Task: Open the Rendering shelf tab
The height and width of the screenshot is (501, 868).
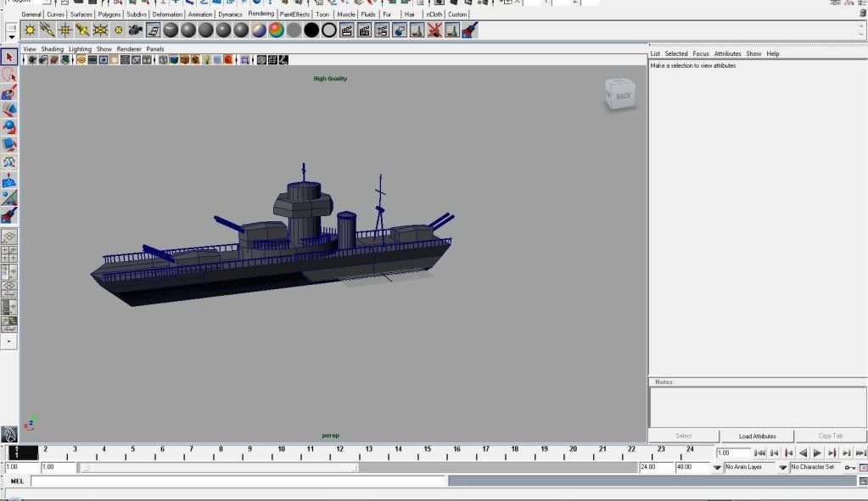Action: [x=260, y=14]
